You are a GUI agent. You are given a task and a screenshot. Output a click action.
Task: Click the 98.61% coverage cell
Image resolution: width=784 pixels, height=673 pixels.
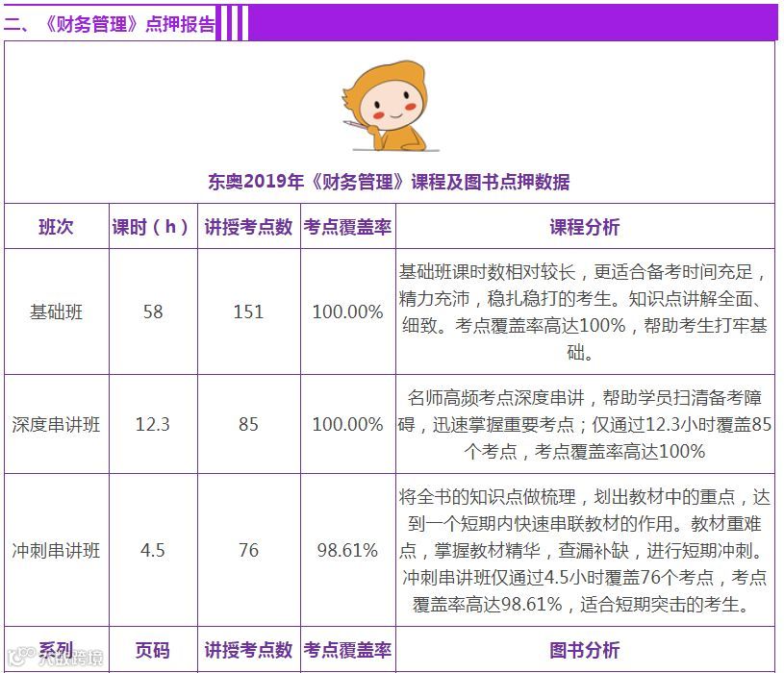click(347, 550)
